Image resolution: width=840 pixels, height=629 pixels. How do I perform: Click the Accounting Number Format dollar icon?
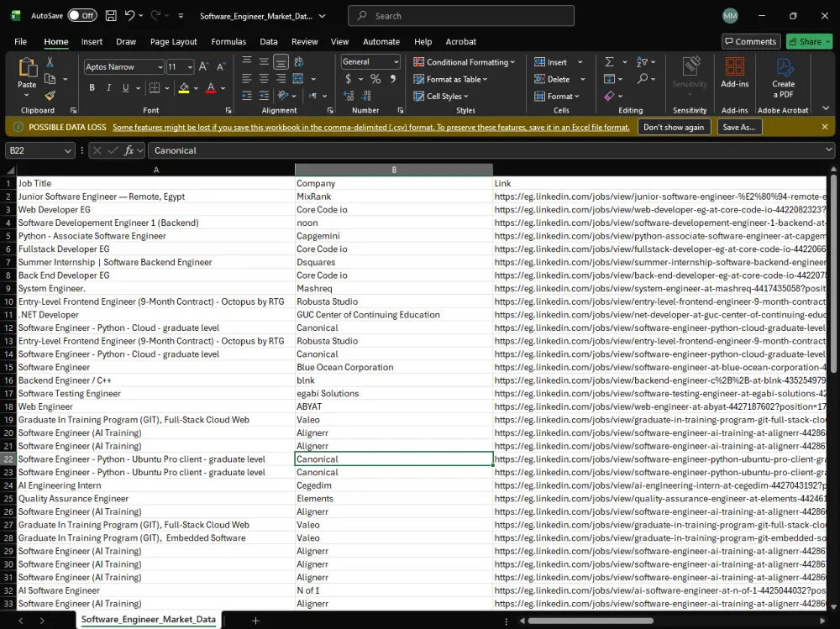(x=349, y=79)
